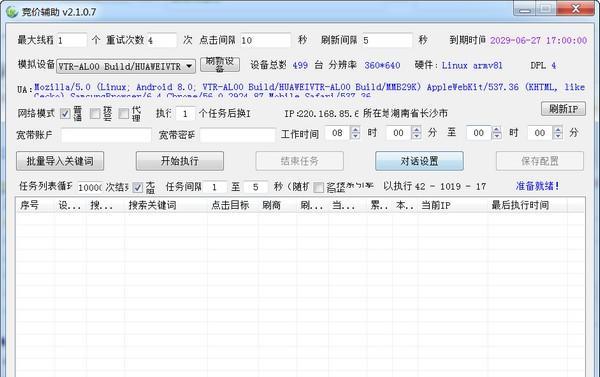This screenshot has width=600, height=377.
Task: Click the 刷商 column header
Action: point(277,205)
